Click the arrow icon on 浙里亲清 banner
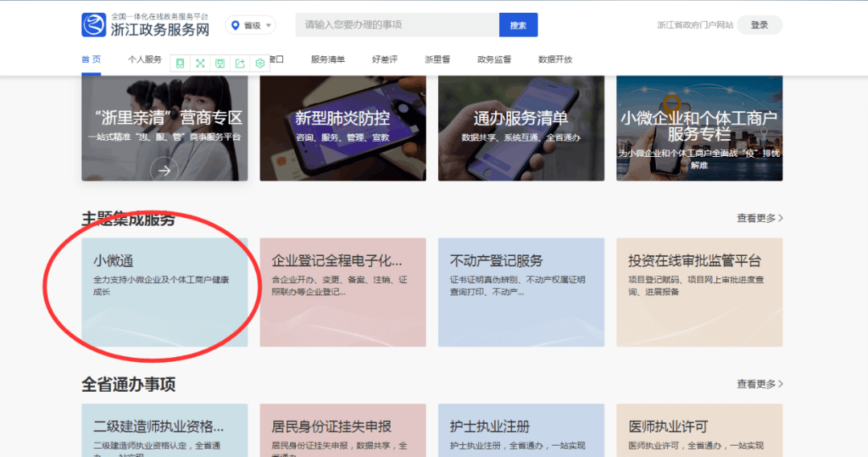 click(x=164, y=170)
